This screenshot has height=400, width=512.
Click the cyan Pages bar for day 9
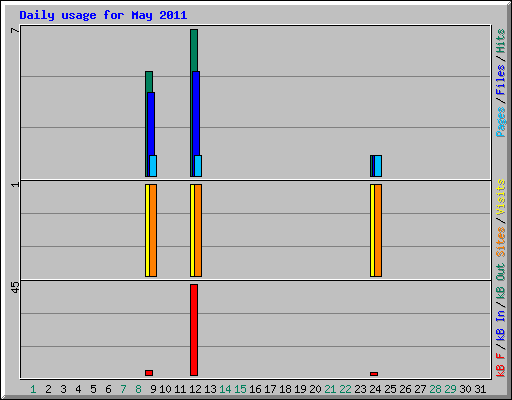tap(153, 166)
